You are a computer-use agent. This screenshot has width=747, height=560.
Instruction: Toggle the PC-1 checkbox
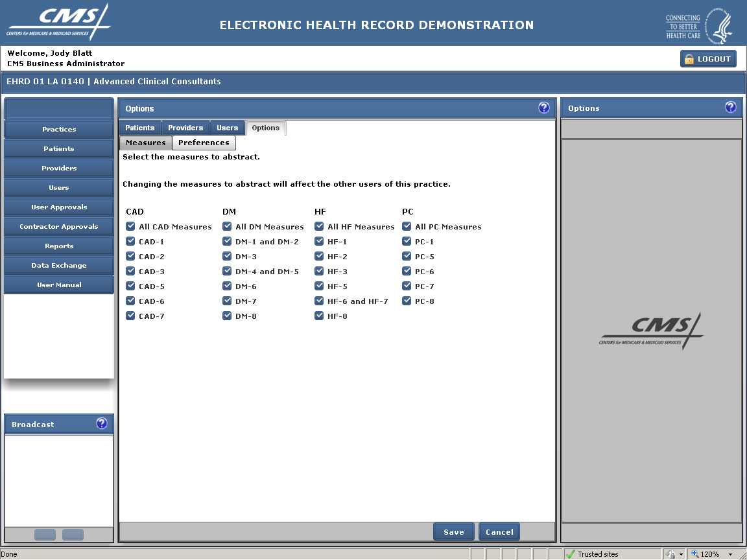pyautogui.click(x=407, y=241)
